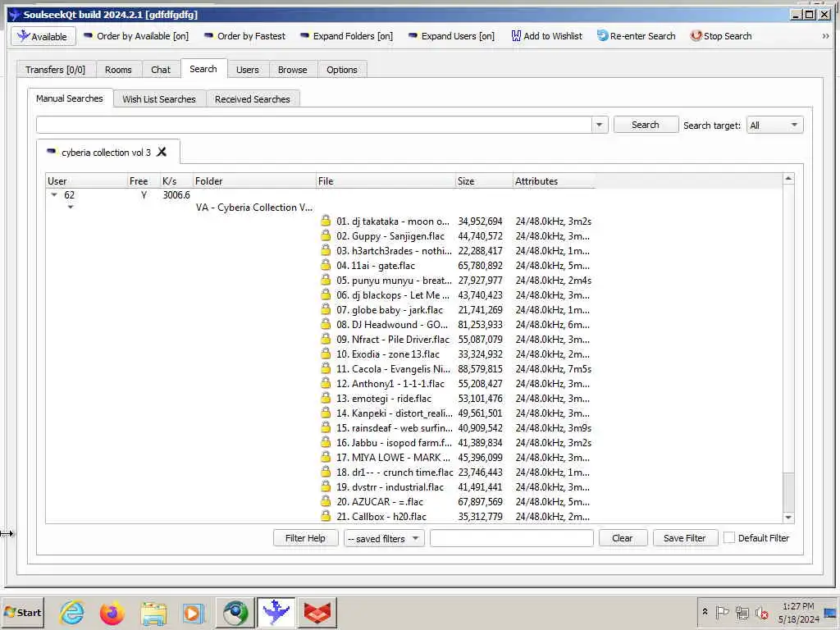Sort results by Size column header
This screenshot has height=630, width=840.
point(484,181)
